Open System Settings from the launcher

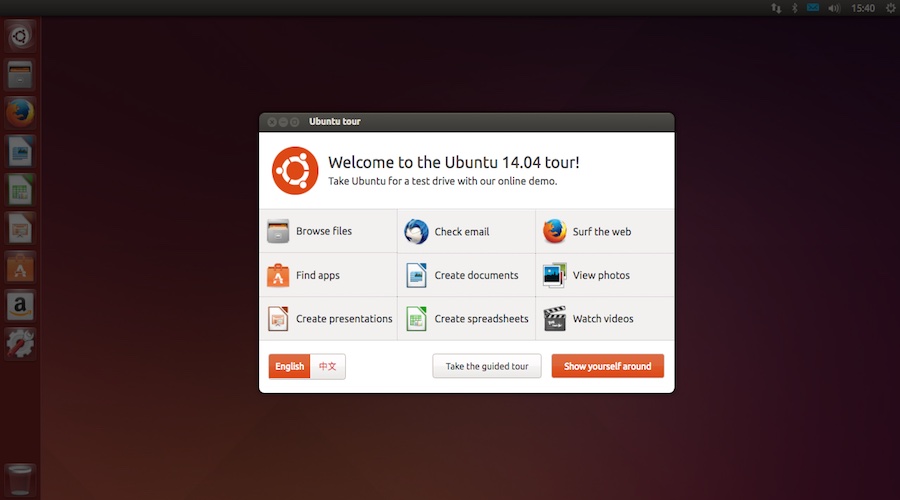tap(20, 343)
